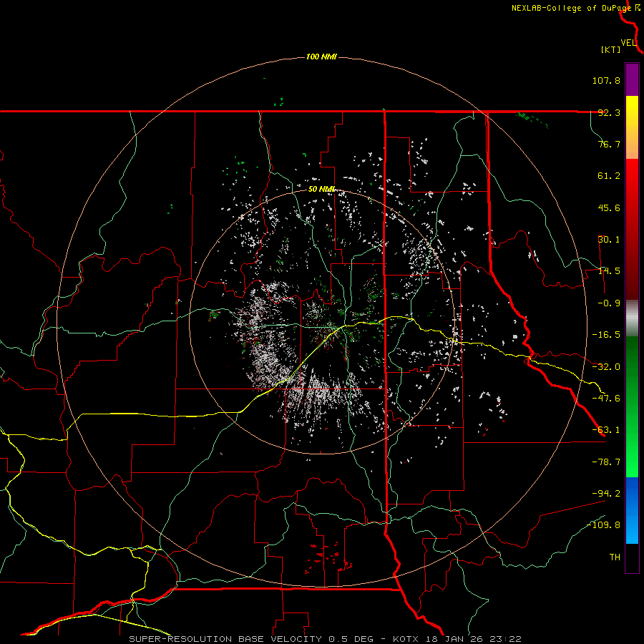Click the [KT] units label
The image size is (644, 644).
(x=610, y=49)
